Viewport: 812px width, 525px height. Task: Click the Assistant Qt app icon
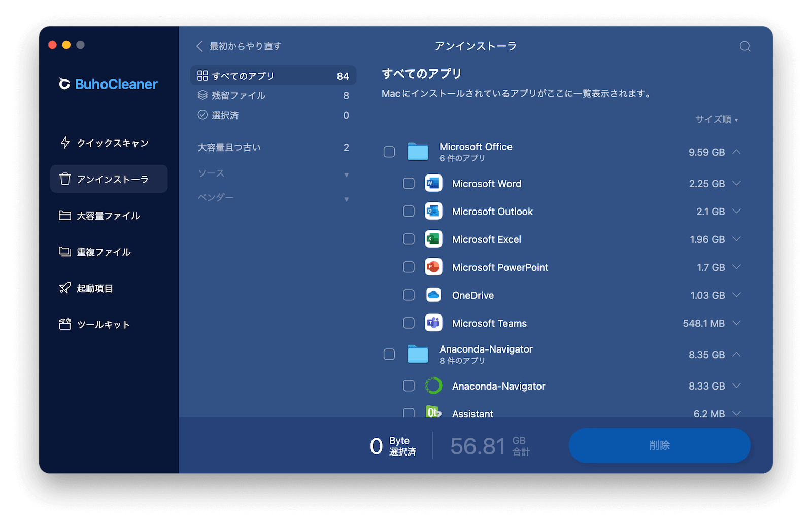pos(433,412)
